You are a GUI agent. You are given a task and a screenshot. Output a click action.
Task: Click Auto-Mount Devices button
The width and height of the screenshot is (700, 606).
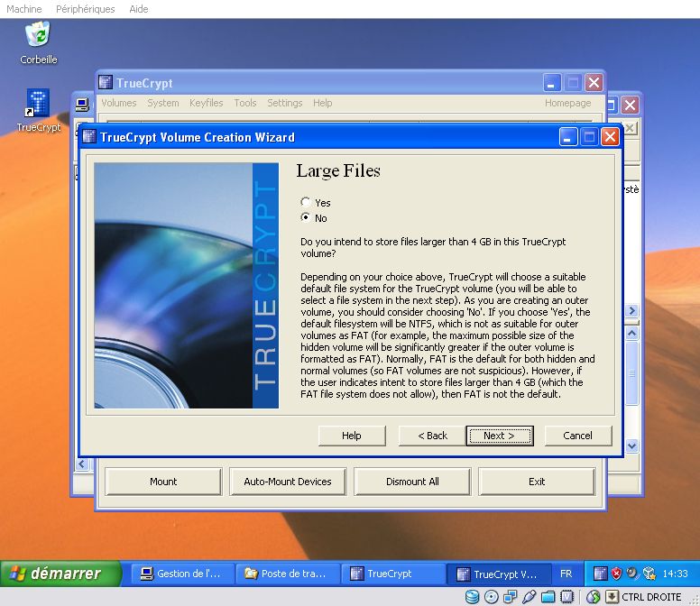point(288,482)
